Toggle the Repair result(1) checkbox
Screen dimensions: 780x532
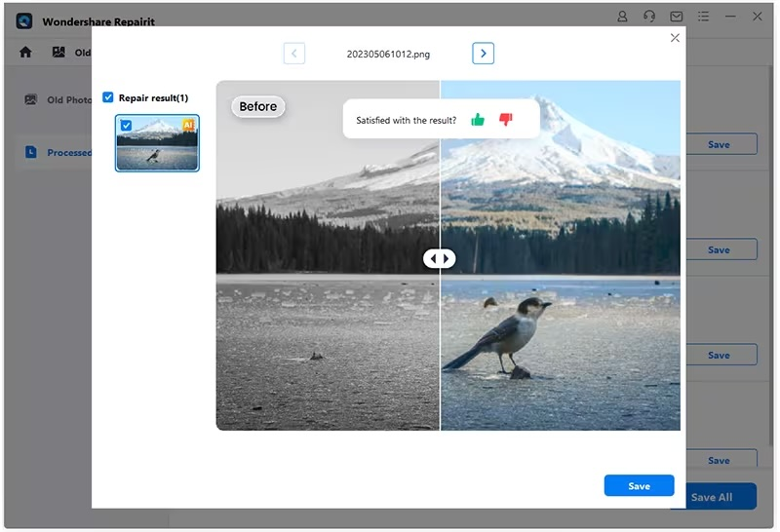[108, 97]
